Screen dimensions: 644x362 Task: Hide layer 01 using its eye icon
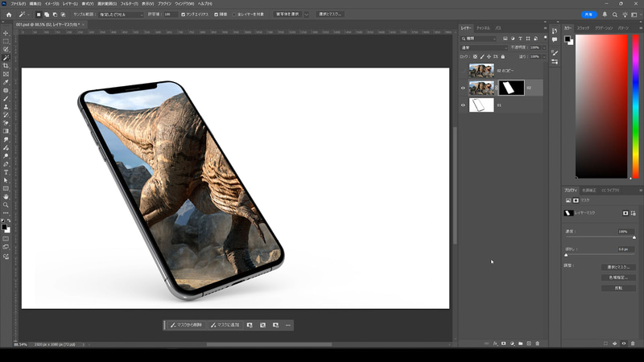(x=463, y=105)
